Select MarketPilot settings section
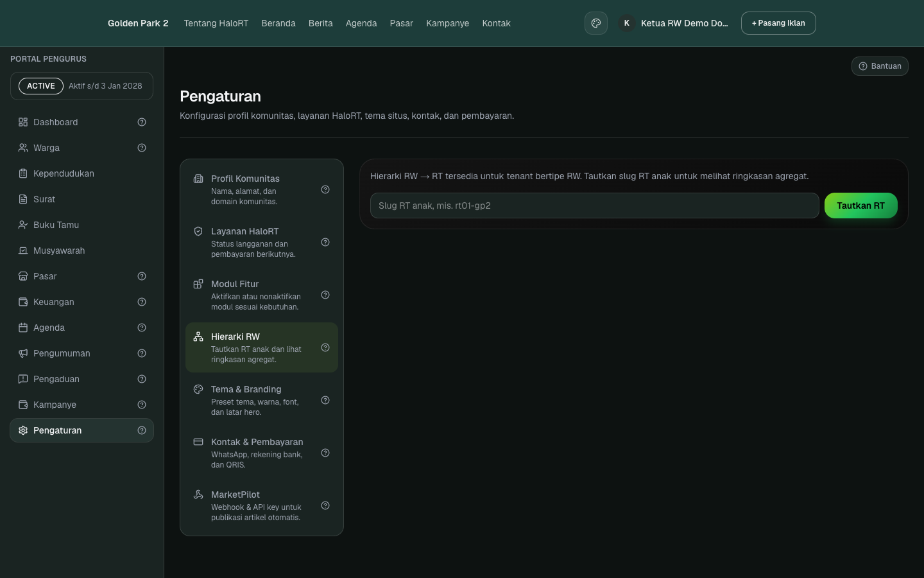 (x=262, y=505)
